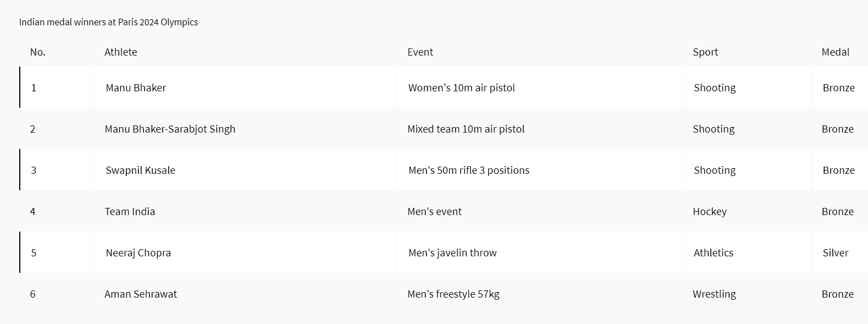Click the table caption about Paris 2024
This screenshot has width=868, height=324.
pos(108,23)
